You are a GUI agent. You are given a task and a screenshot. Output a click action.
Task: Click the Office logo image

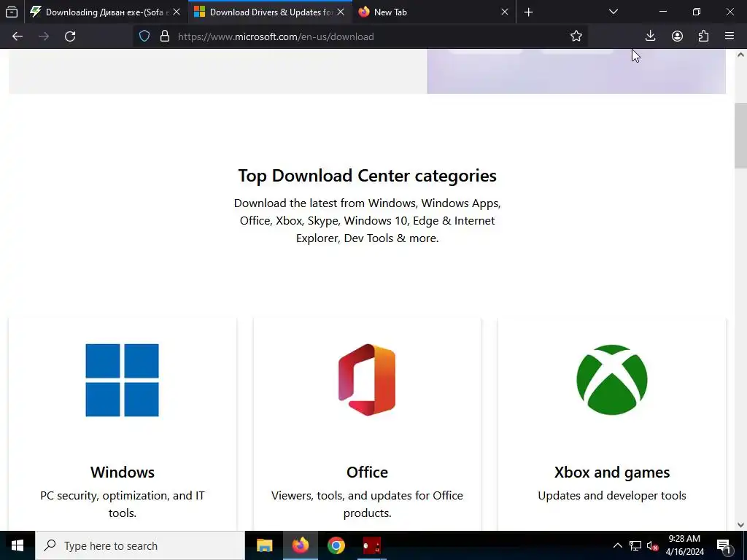(367, 379)
